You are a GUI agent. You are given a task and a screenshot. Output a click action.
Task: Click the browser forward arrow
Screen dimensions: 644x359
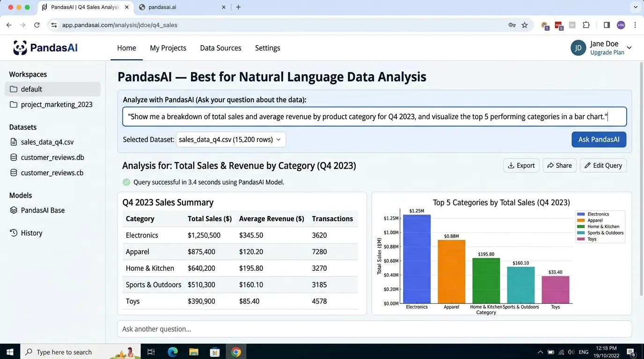click(x=22, y=25)
